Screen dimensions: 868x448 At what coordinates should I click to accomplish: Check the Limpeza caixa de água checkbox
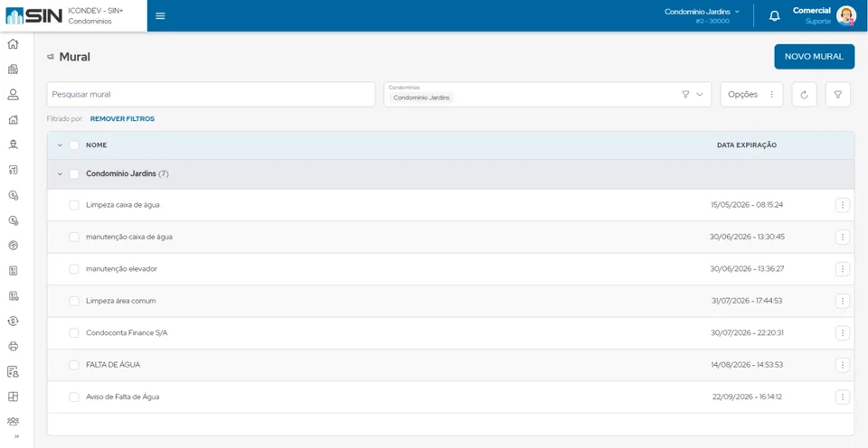tap(74, 205)
